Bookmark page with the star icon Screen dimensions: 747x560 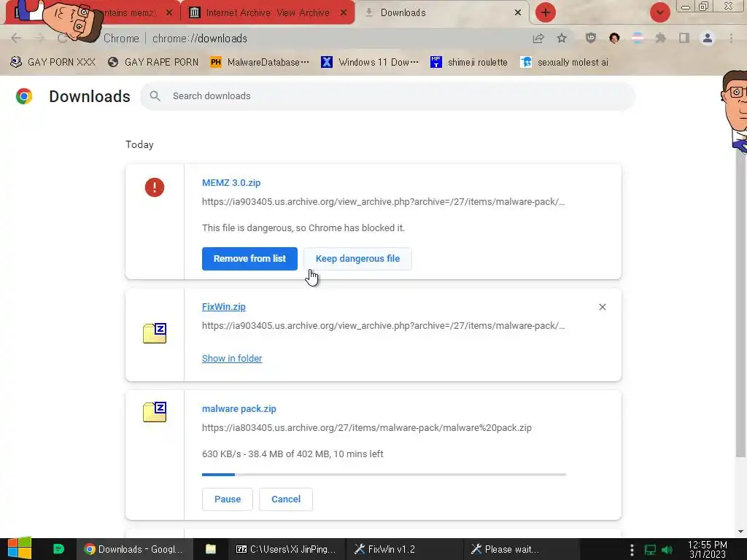[x=562, y=39]
